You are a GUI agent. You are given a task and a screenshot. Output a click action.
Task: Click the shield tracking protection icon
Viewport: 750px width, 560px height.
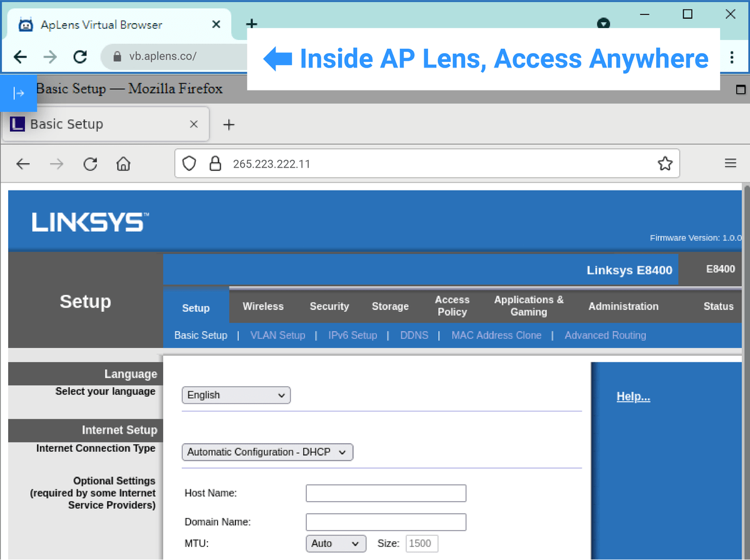[x=189, y=164]
